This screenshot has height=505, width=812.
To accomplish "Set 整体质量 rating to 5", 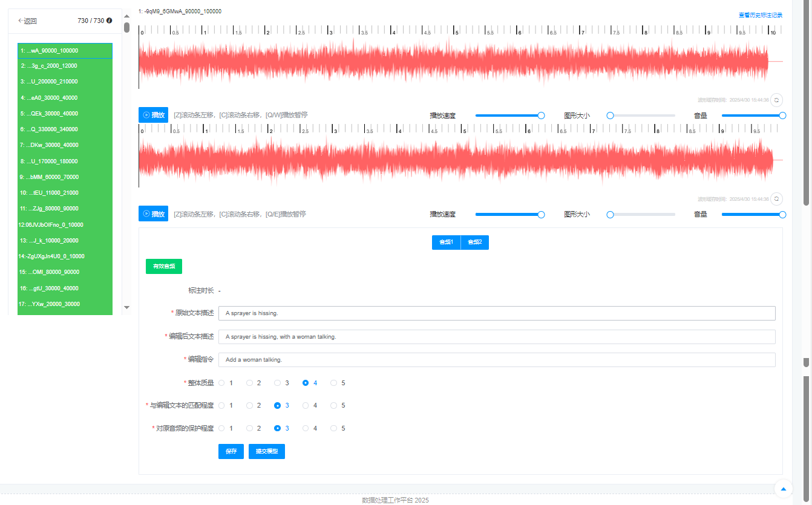I will (x=334, y=383).
